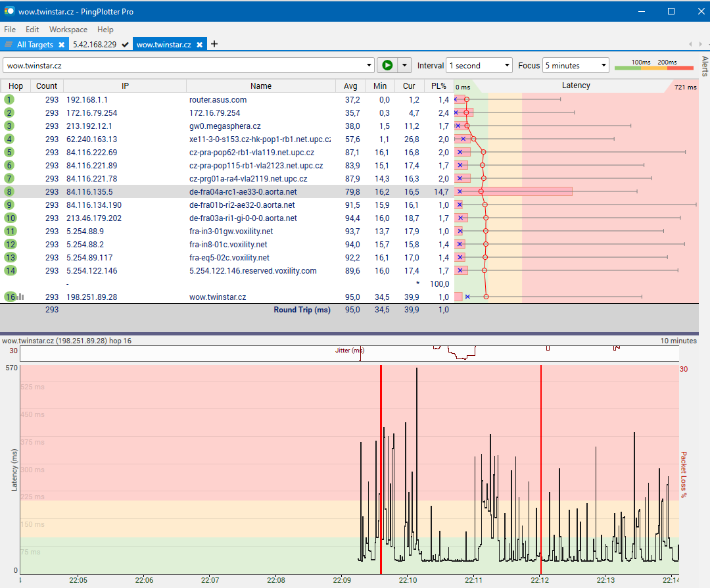Image resolution: width=710 pixels, height=588 pixels.
Task: Click the target address input field
Action: (x=184, y=66)
